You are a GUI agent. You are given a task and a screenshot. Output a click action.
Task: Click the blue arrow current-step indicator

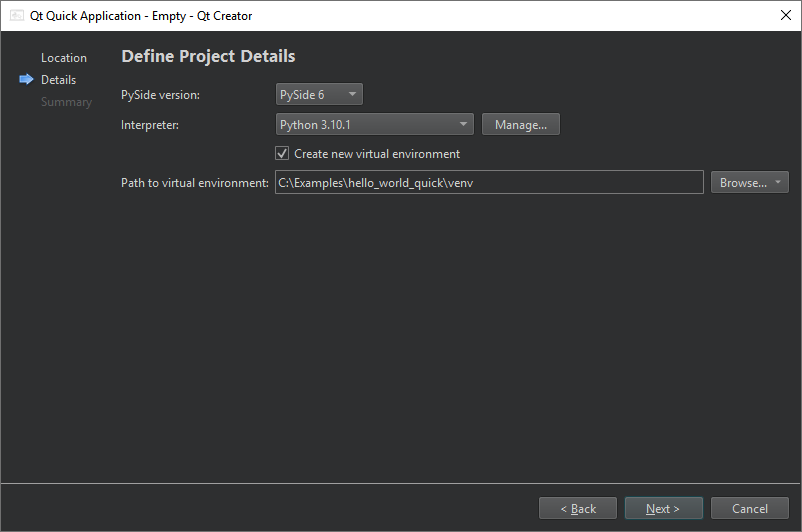(x=26, y=80)
